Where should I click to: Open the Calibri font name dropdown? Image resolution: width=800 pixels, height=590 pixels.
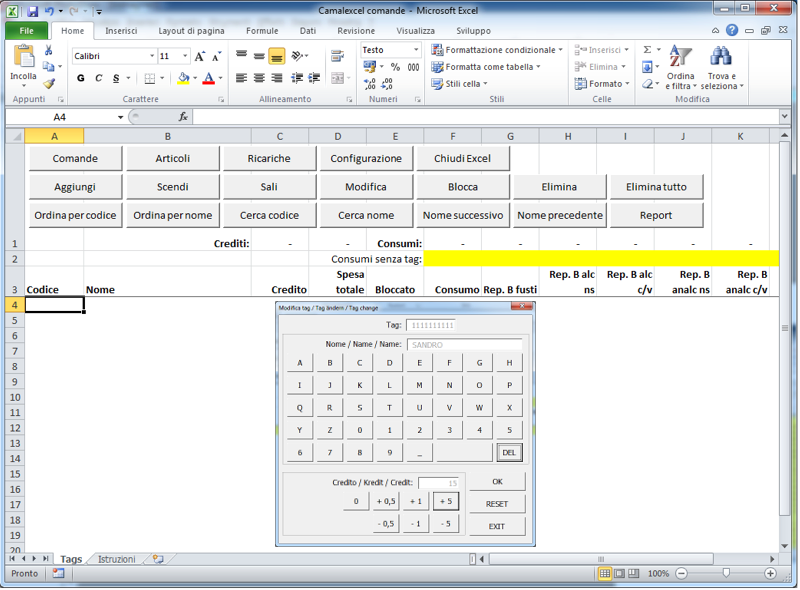(152, 56)
